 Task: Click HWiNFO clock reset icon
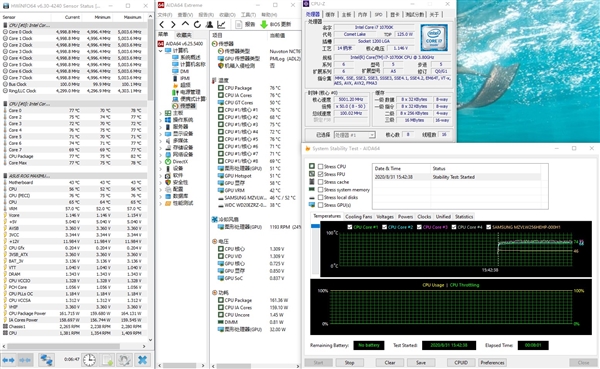pos(90,360)
